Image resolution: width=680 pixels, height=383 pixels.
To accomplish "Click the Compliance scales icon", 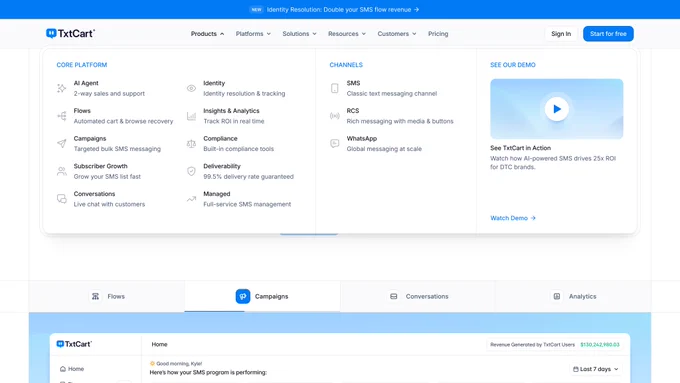I will (191, 144).
